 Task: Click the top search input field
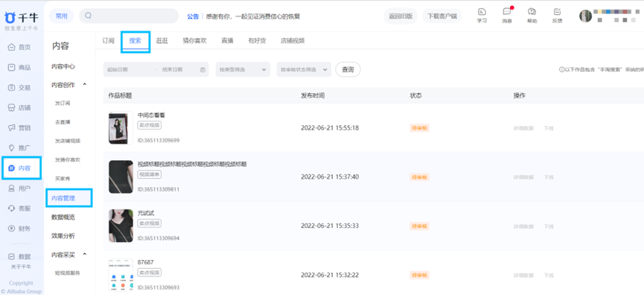(129, 16)
